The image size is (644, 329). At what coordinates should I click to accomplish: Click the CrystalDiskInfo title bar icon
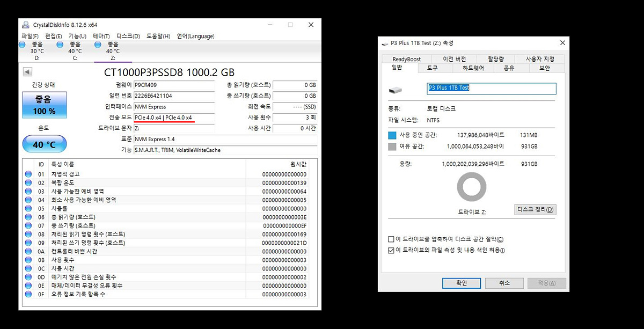click(26, 25)
